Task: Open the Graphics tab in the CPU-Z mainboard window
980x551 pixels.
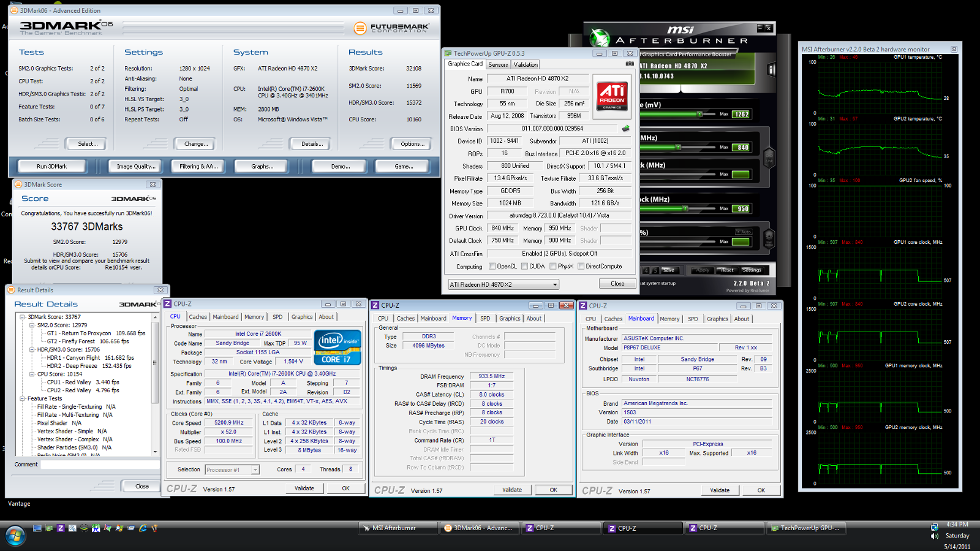Action: (717, 319)
